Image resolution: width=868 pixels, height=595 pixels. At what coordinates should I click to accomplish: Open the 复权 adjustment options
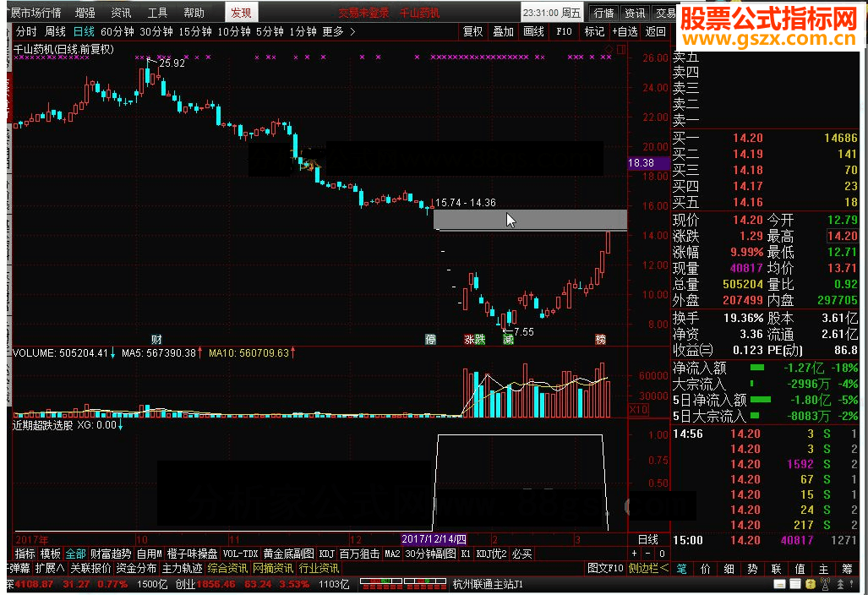[x=472, y=31]
